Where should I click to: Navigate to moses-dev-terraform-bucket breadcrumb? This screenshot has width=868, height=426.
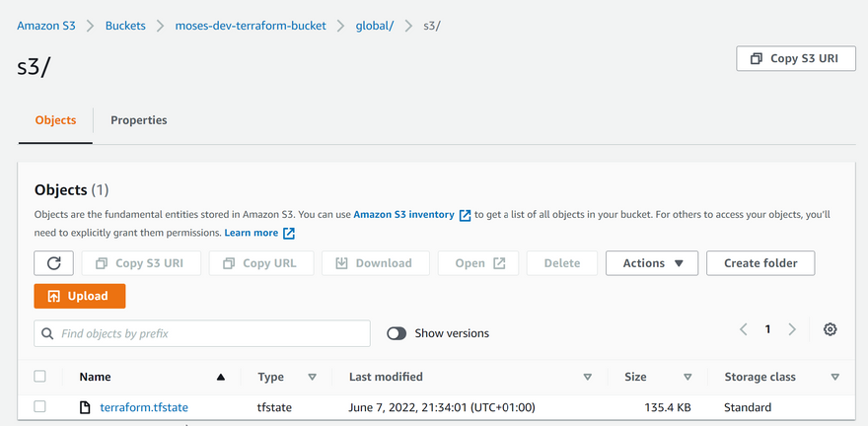tap(252, 26)
